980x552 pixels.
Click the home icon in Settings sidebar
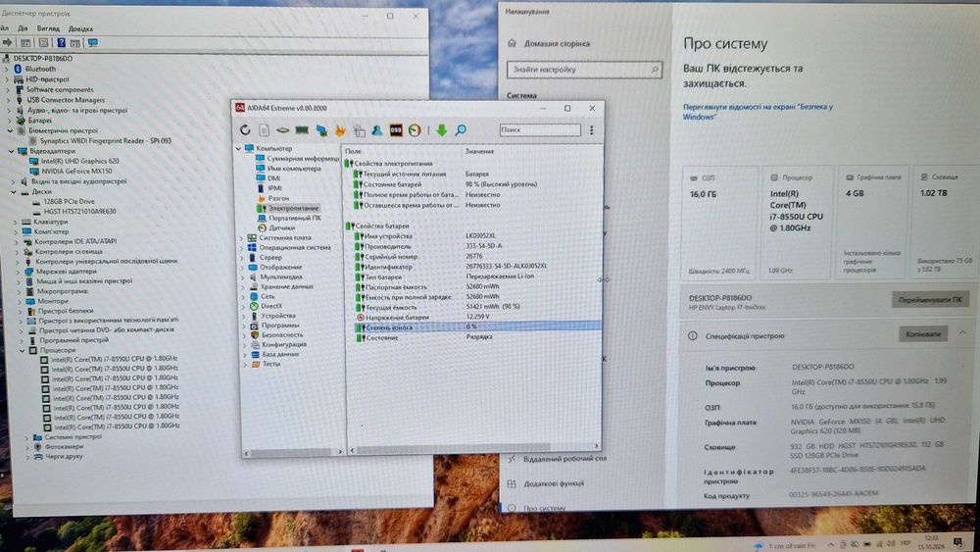[x=512, y=43]
